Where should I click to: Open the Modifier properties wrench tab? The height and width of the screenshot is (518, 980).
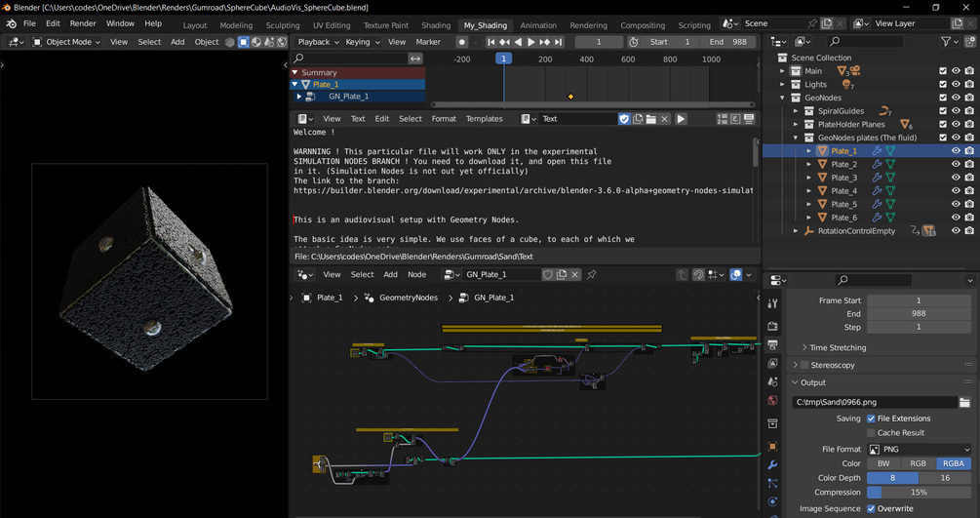pyautogui.click(x=773, y=464)
